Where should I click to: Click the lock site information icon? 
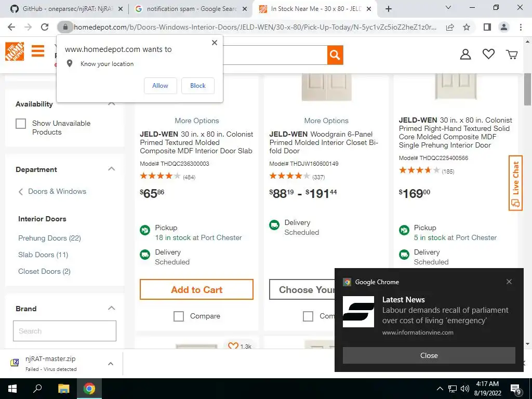pos(65,27)
